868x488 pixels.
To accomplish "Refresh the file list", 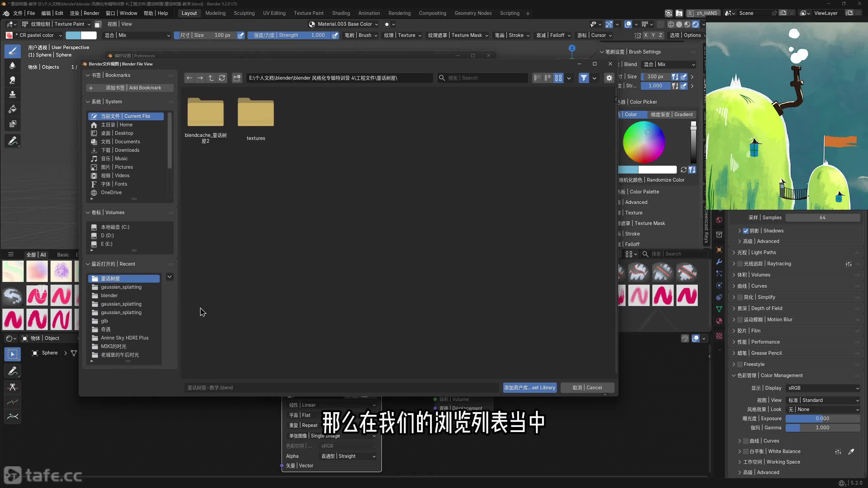I will pyautogui.click(x=222, y=78).
